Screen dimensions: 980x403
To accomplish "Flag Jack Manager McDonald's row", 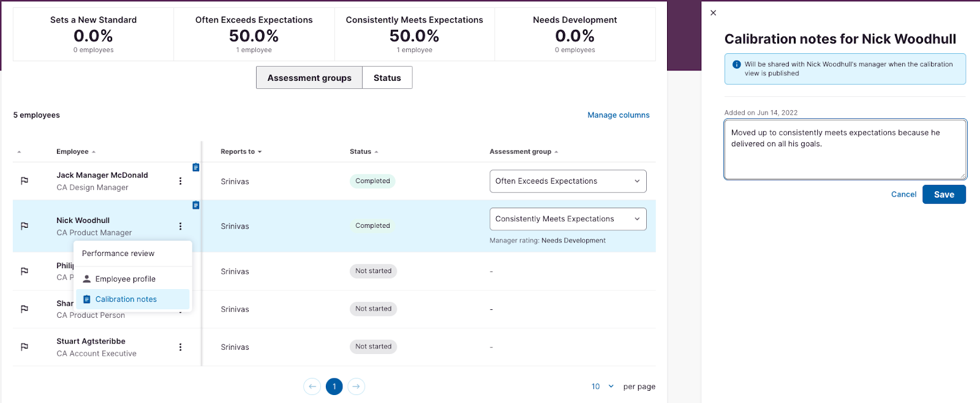I will pos(24,181).
